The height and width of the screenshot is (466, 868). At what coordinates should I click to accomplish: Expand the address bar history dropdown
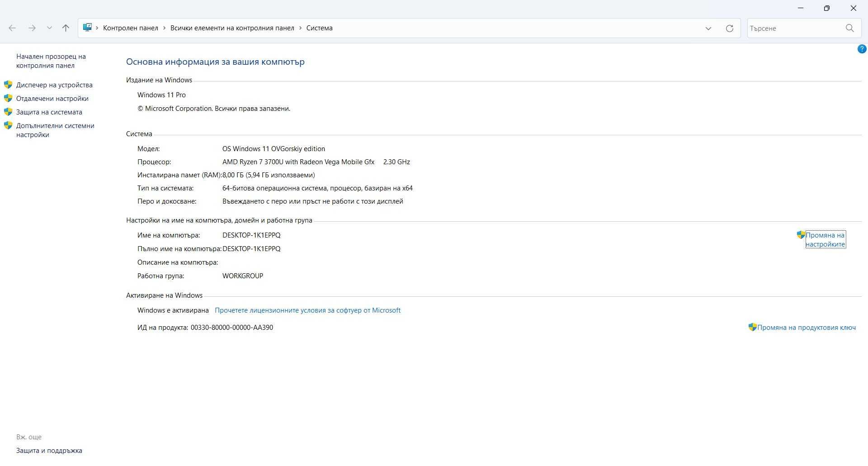pos(708,29)
